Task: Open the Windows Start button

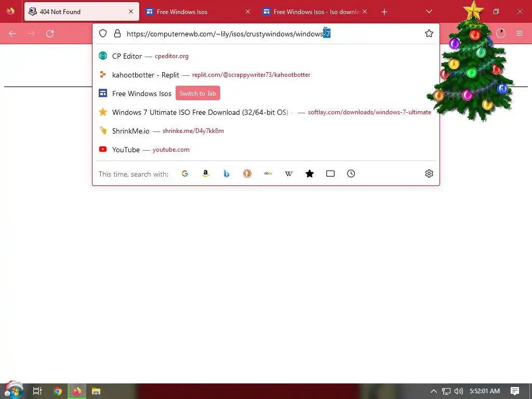Action: click(x=14, y=390)
